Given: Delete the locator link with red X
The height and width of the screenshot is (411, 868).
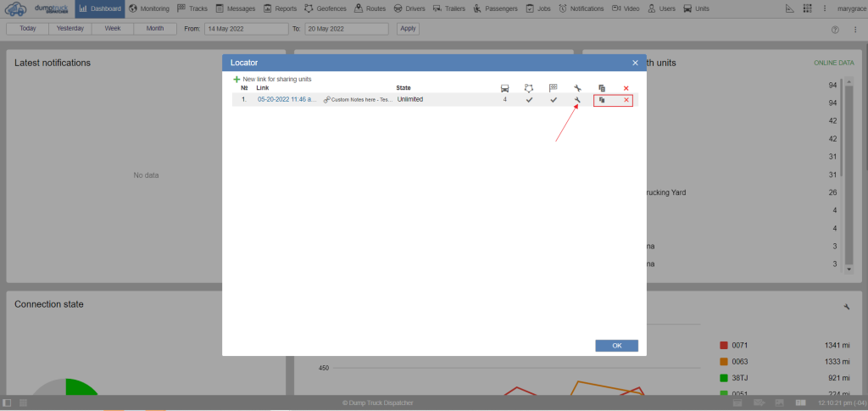Looking at the screenshot, I should coord(626,100).
